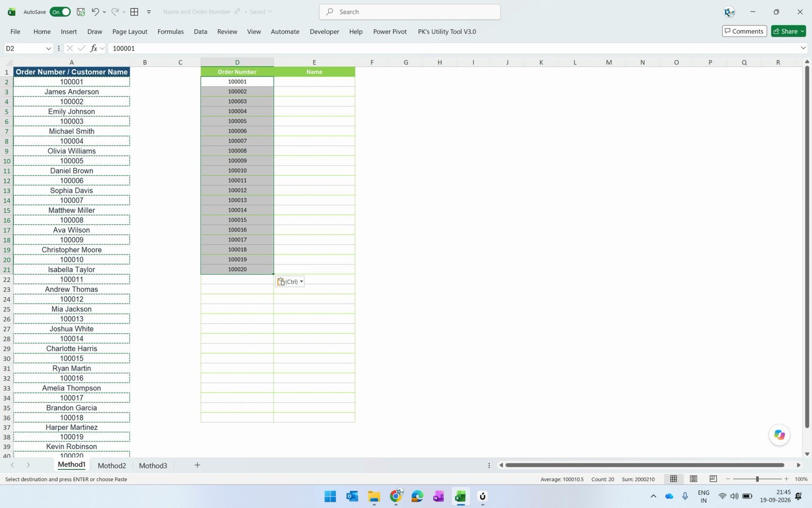Click the Save icon in title bar
812x508 pixels.
tap(81, 12)
